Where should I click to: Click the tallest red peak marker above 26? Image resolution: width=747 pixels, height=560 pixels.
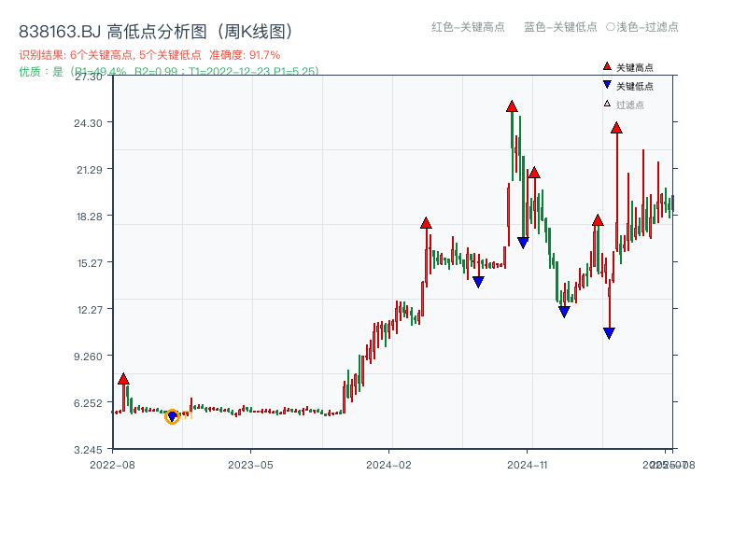(511, 106)
